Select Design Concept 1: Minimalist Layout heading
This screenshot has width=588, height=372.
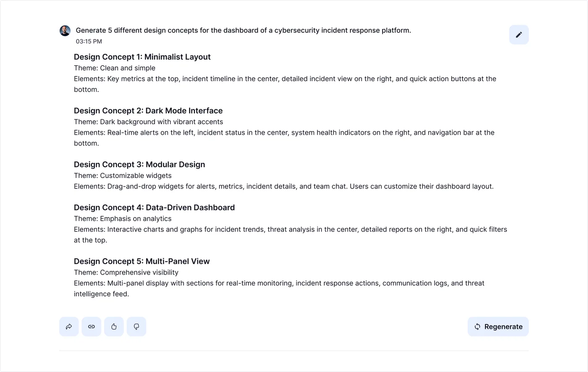pyautogui.click(x=142, y=57)
